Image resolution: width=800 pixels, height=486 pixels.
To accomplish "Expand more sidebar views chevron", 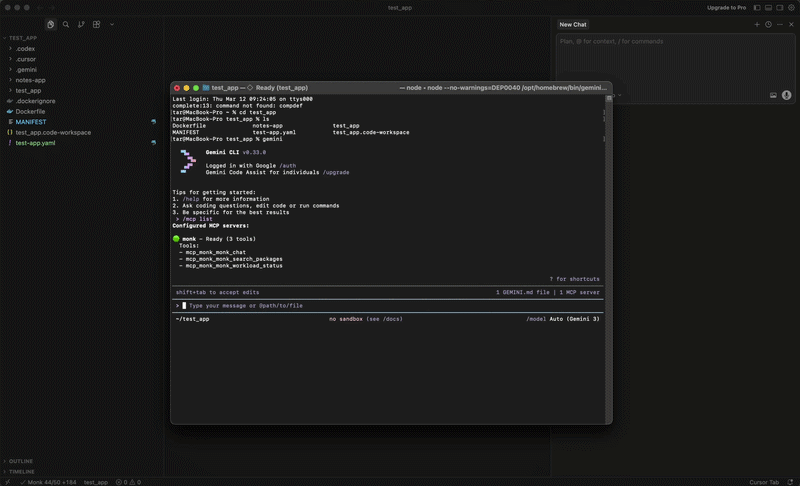I will [x=112, y=24].
